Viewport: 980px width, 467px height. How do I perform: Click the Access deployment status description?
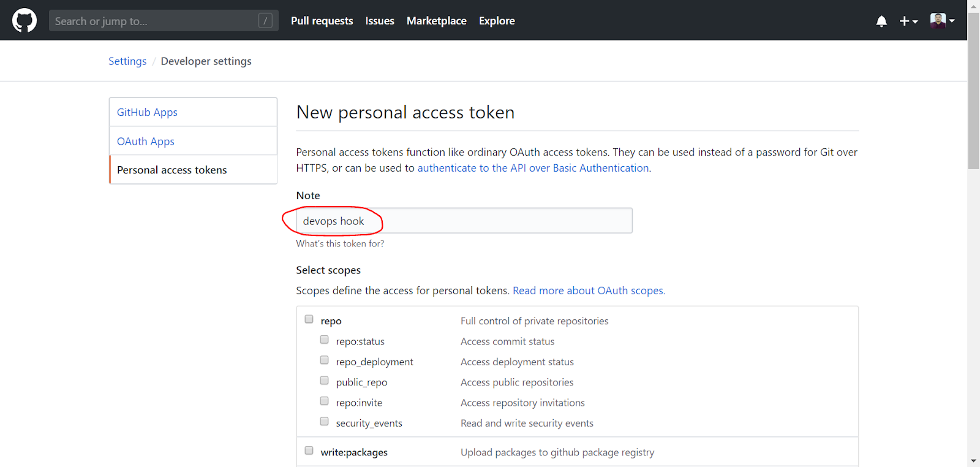[x=518, y=362]
